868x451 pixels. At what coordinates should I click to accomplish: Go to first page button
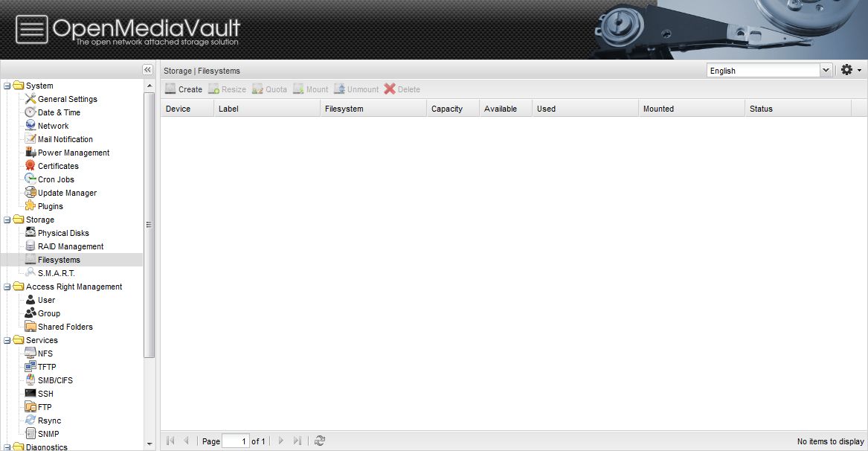170,441
